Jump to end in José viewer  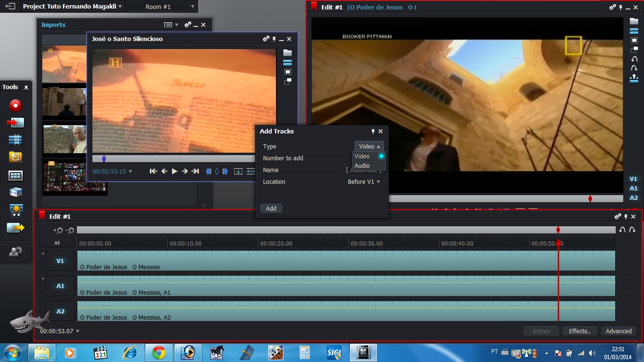(x=195, y=172)
